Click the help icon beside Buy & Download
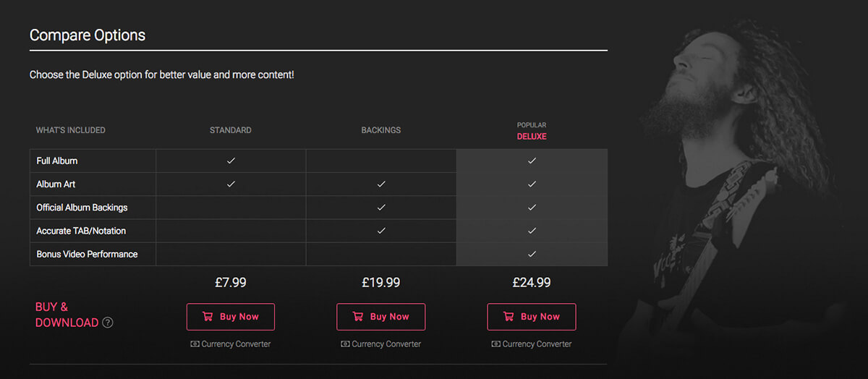This screenshot has height=379, width=868. click(x=108, y=323)
